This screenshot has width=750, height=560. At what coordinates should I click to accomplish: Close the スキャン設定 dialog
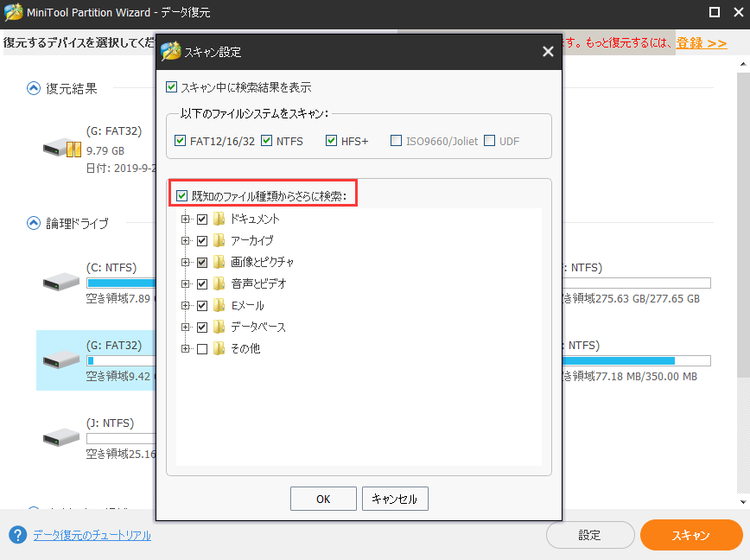(548, 52)
